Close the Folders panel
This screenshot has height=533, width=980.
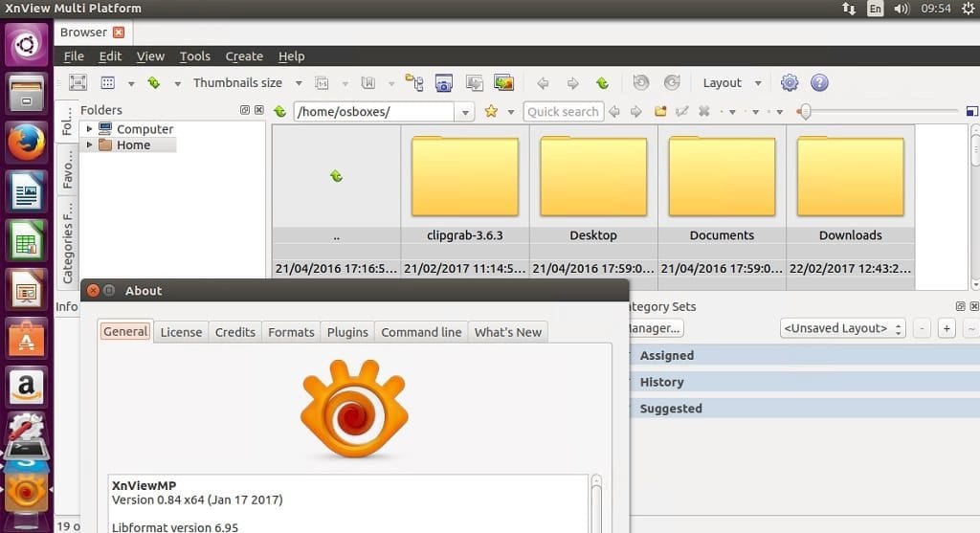pyautogui.click(x=258, y=110)
